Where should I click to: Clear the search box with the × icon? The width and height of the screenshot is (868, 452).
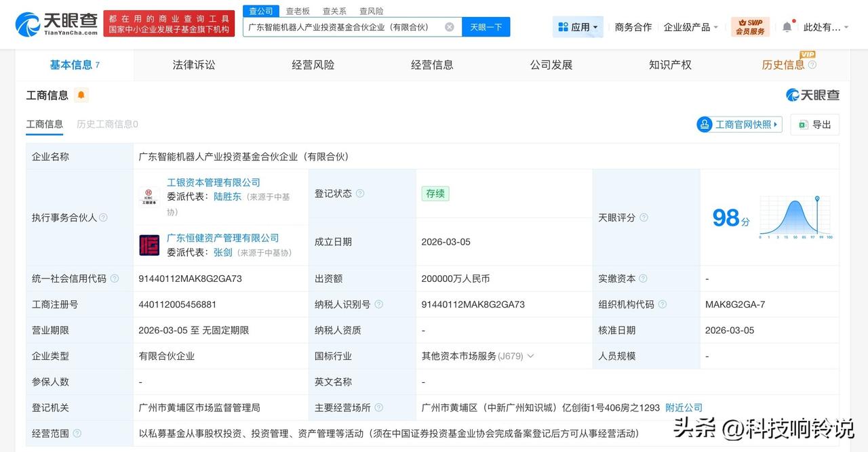coord(448,27)
